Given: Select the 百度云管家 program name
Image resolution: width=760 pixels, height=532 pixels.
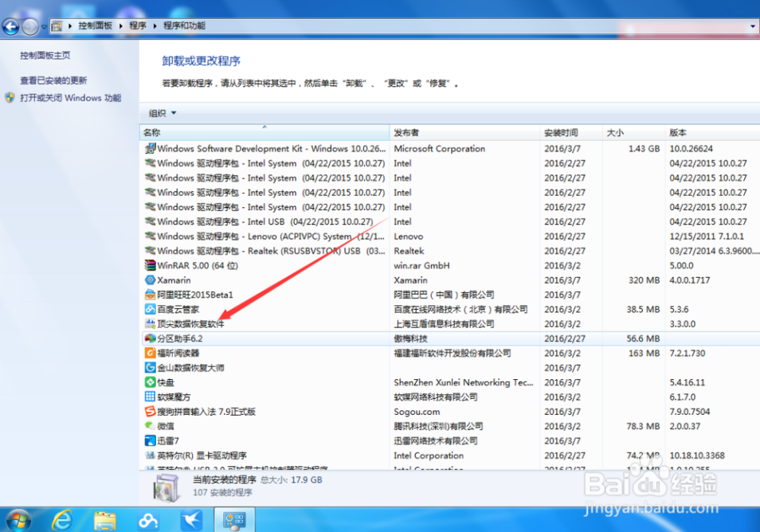Looking at the screenshot, I should click(x=178, y=309).
